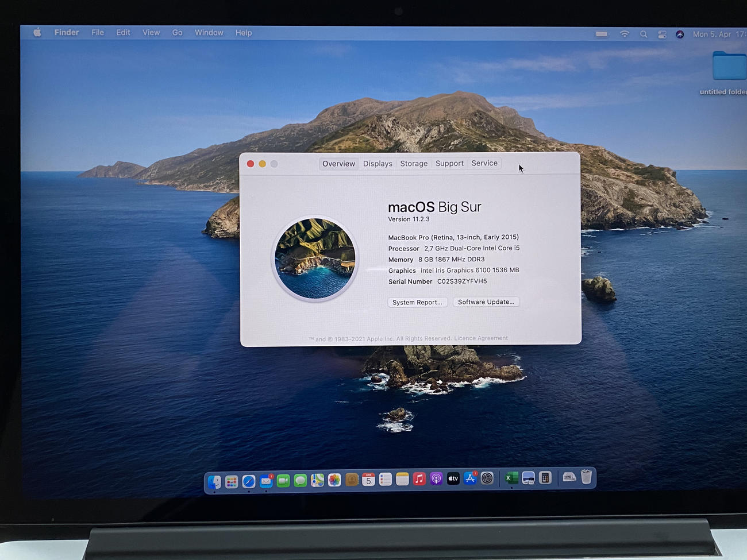Launch Safari from the Dock
This screenshot has height=560, width=747.
248,481
